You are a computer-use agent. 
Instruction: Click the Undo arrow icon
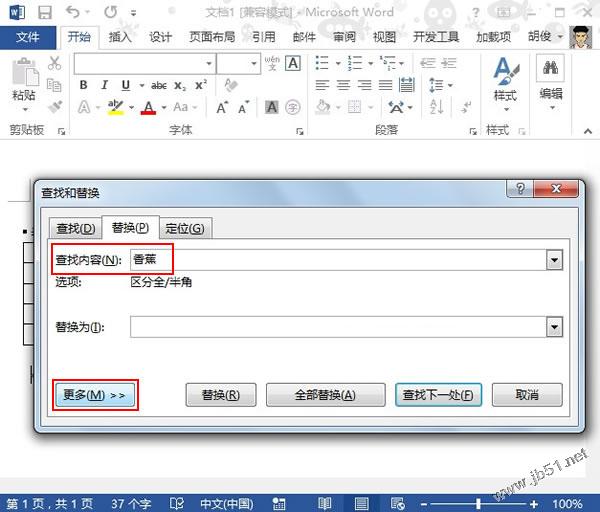(x=73, y=12)
